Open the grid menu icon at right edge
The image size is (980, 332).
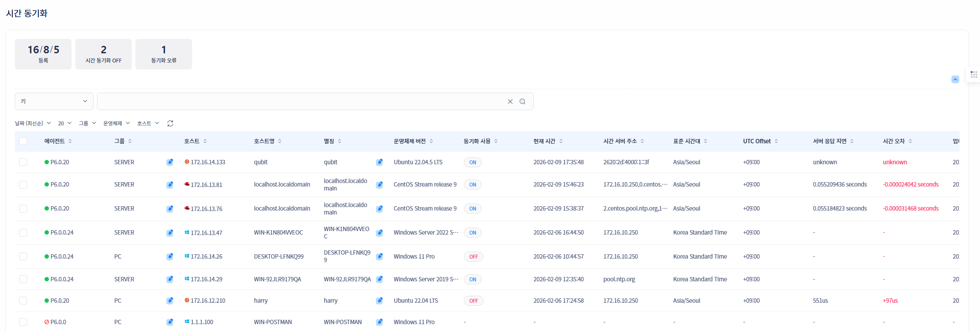(973, 74)
